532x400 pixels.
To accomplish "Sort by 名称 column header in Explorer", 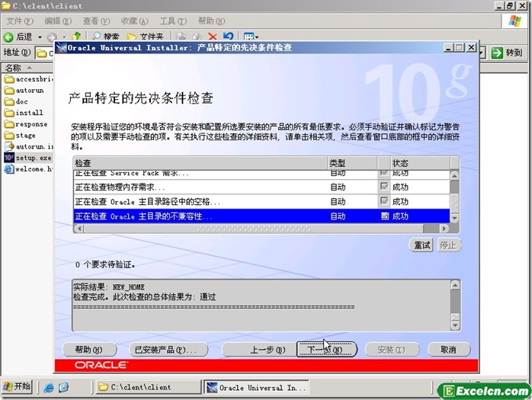I will pyautogui.click(x=27, y=69).
